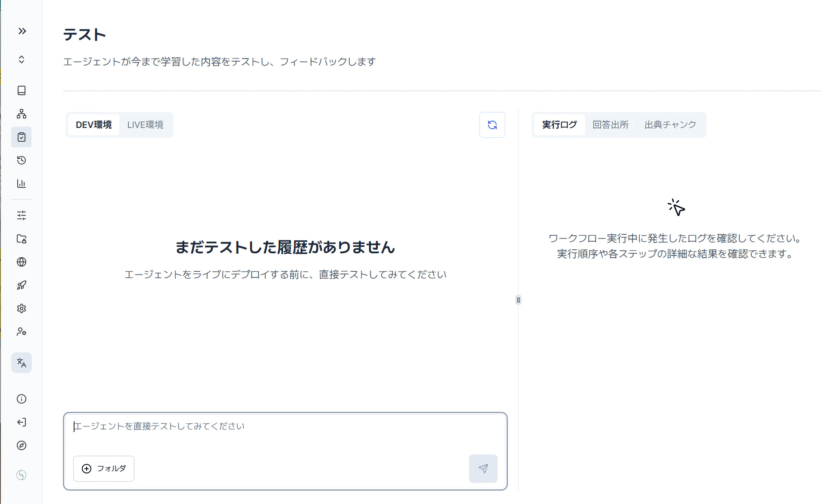The height and width of the screenshot is (504, 834).
Task: Open the locked folder icon in sidebar
Action: pyautogui.click(x=22, y=239)
